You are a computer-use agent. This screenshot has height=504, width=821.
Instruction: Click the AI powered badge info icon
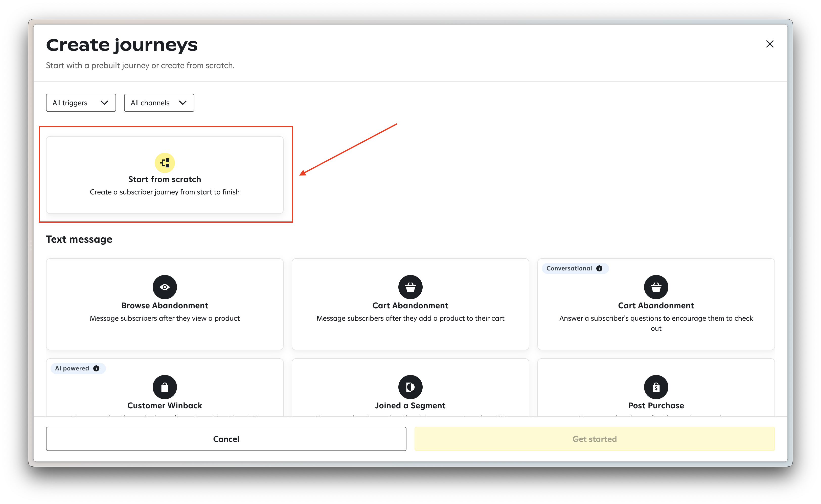(96, 368)
